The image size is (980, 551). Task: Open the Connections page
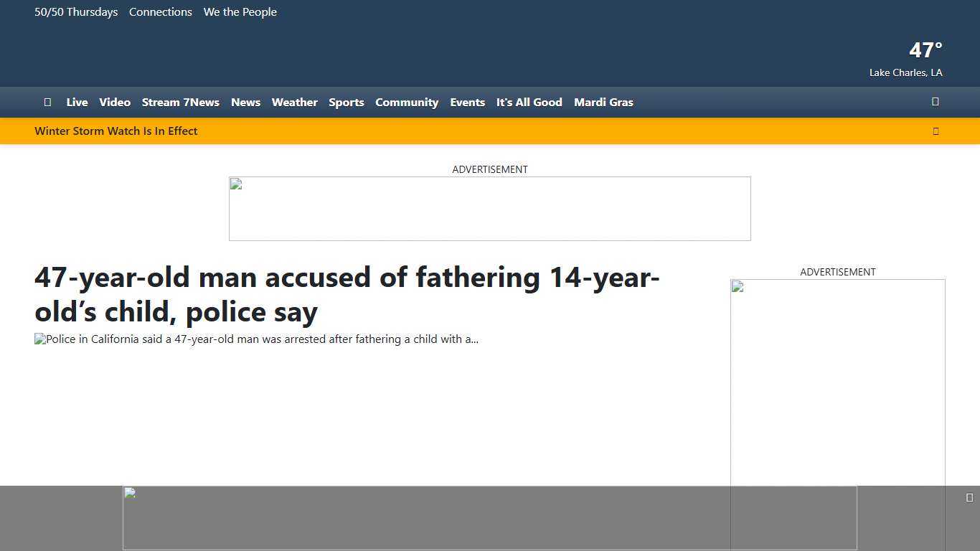click(161, 11)
